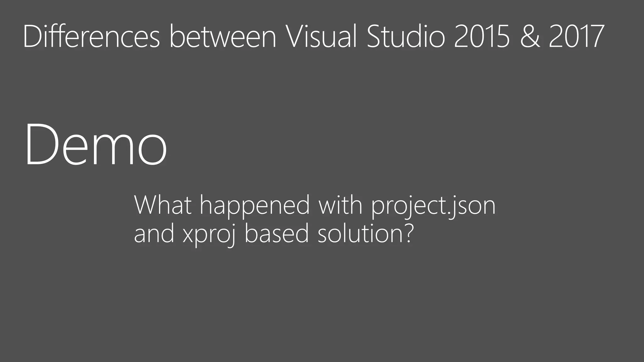
Task: Click the year "2015" in the heading
Action: 482,36
